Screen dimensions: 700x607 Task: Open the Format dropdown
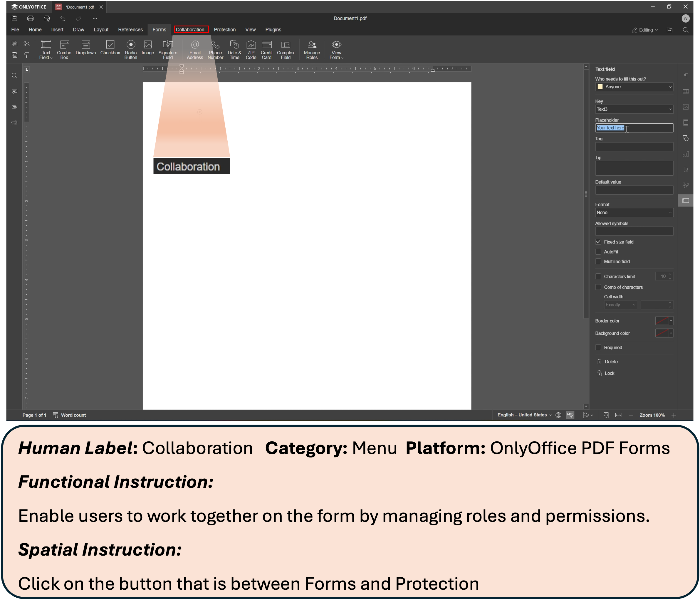tap(634, 212)
